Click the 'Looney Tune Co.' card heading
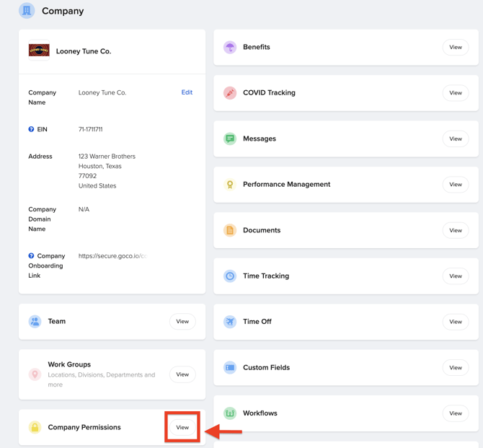The image size is (483, 448). point(84,51)
